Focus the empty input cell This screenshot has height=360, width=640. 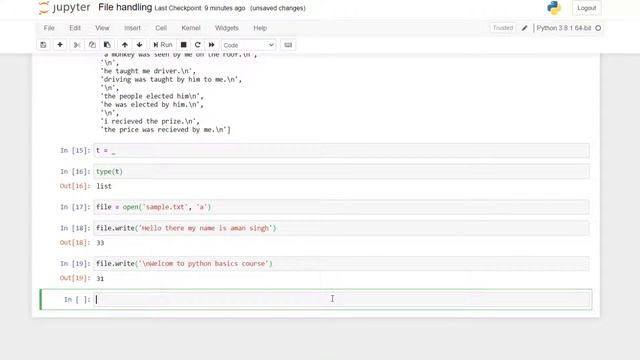[342, 299]
